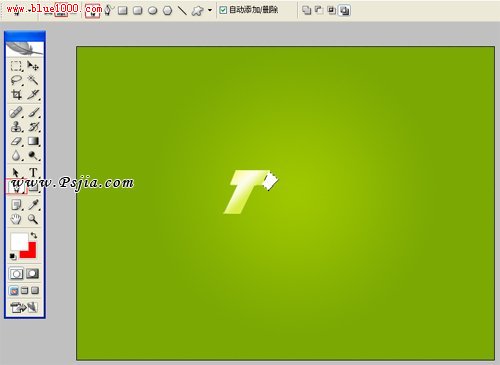Select the Move tool
Screen dimensions: 500x365
[33, 66]
